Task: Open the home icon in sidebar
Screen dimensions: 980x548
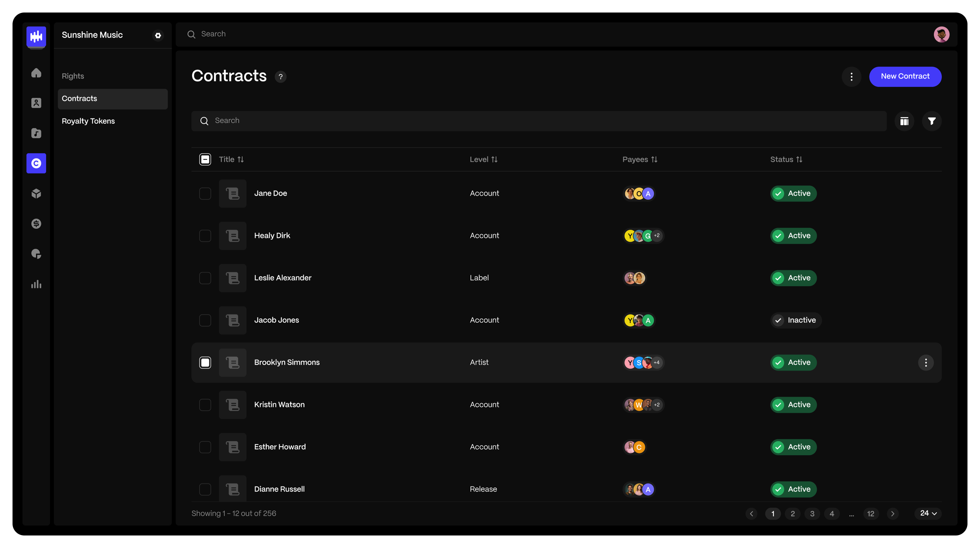Action: tap(36, 73)
